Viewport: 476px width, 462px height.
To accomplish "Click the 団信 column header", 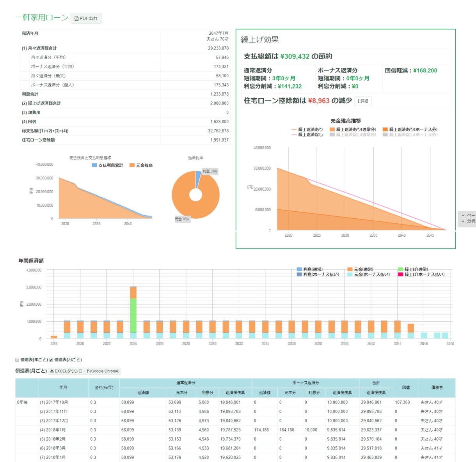I will tap(406, 388).
